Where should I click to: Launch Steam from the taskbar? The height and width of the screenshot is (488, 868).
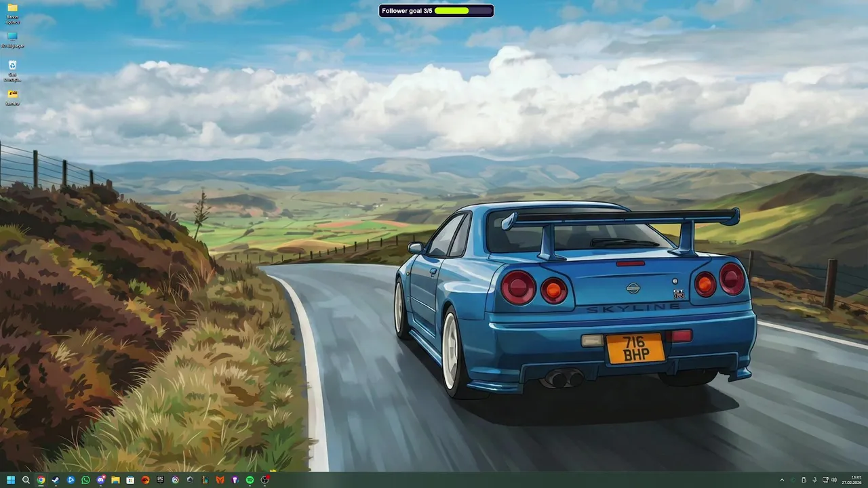point(56,480)
